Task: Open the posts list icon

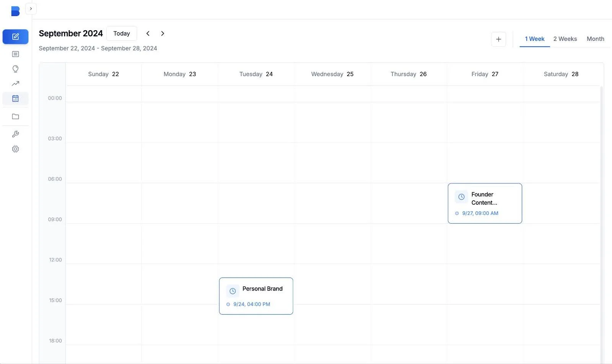Action: (x=15, y=54)
